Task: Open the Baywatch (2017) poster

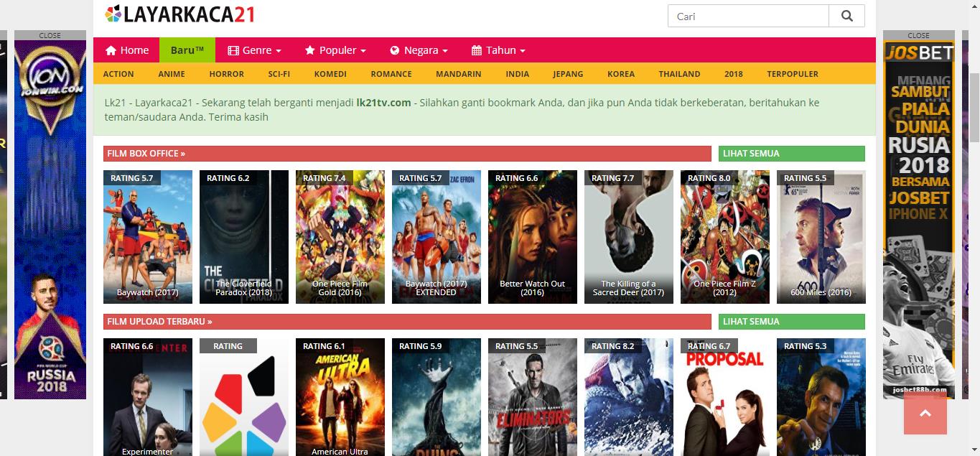Action: (x=148, y=237)
